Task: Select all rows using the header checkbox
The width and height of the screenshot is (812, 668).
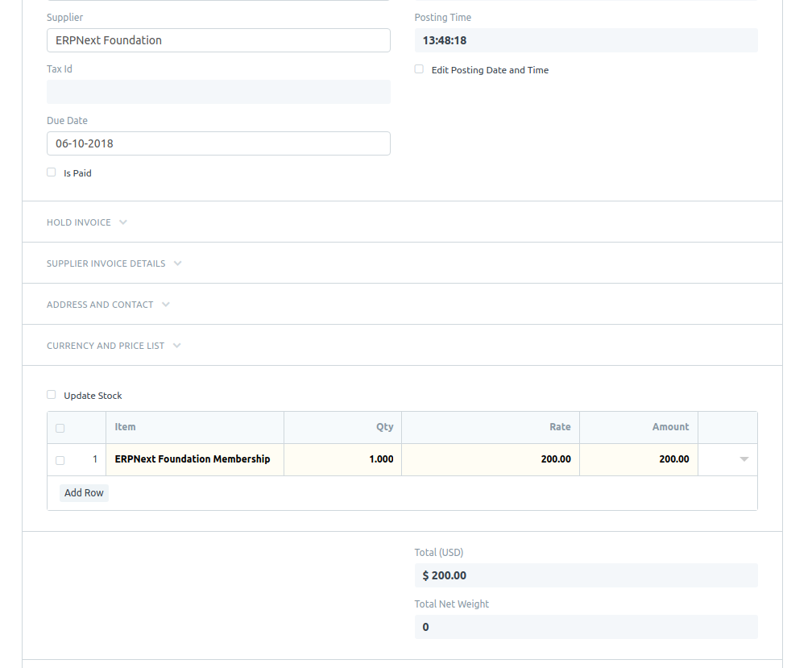Action: 60,428
